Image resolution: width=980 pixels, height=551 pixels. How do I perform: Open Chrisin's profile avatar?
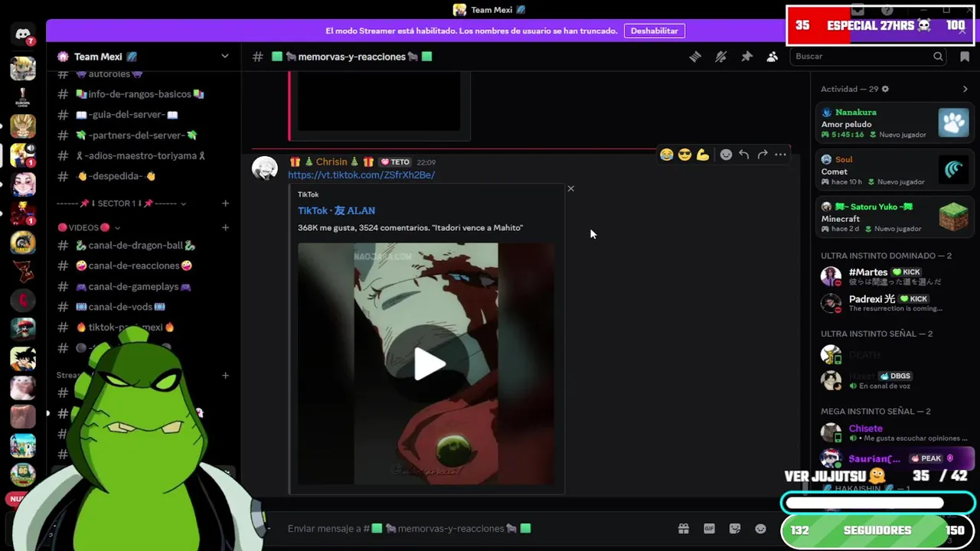265,168
